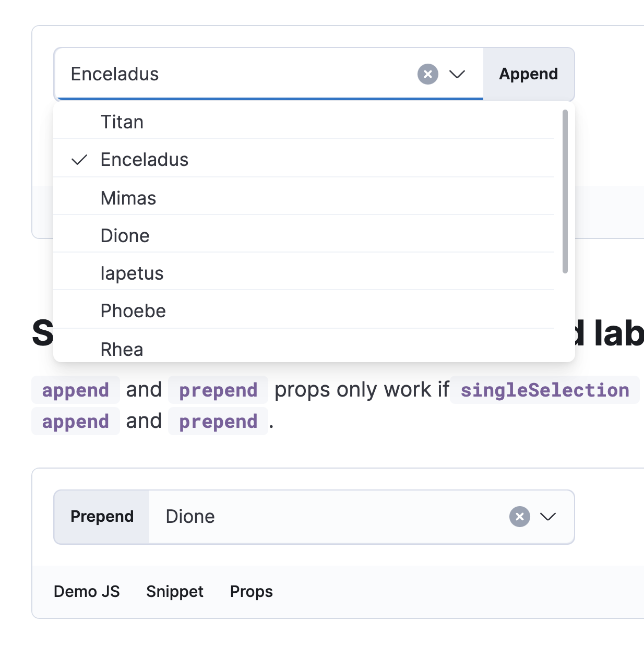
Task: Open the Demo JS tab
Action: click(x=87, y=592)
